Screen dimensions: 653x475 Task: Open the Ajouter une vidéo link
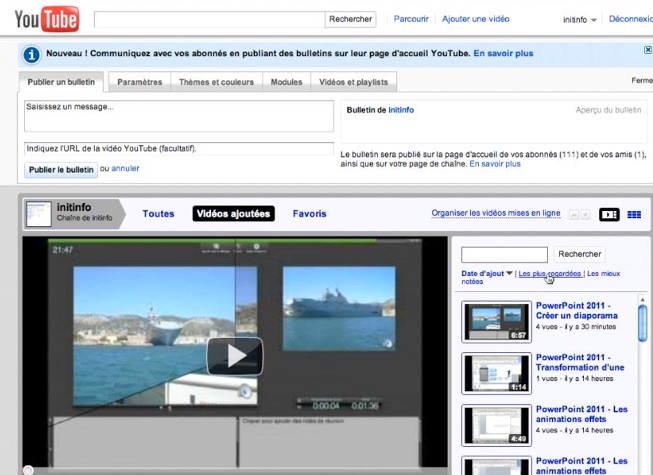click(476, 19)
